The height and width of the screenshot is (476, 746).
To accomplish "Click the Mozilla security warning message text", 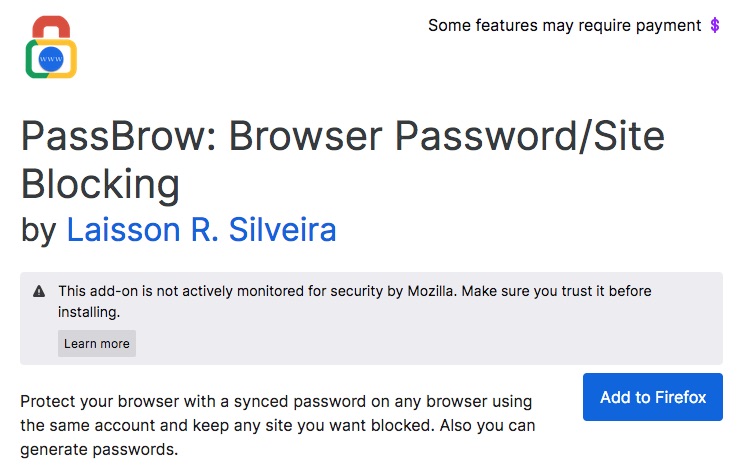I will (x=354, y=301).
